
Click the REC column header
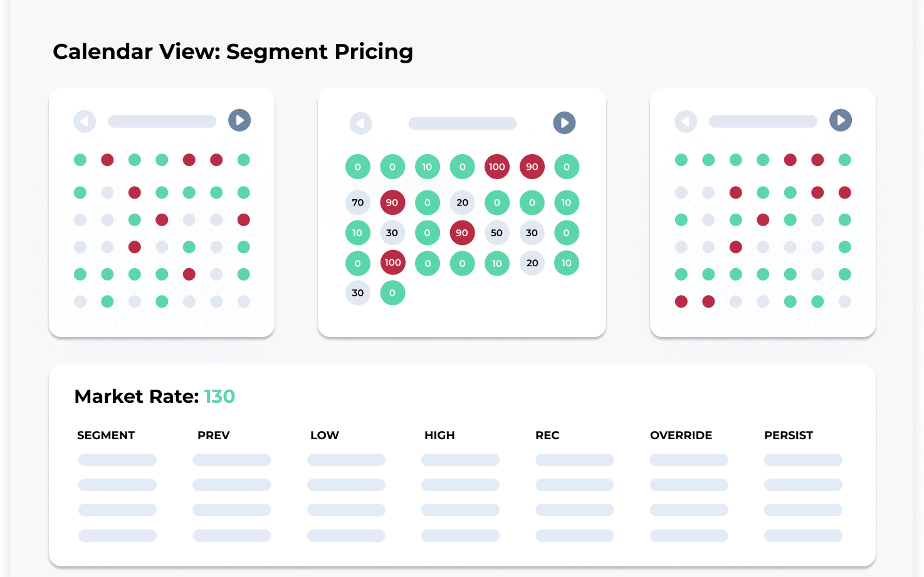[x=547, y=435]
